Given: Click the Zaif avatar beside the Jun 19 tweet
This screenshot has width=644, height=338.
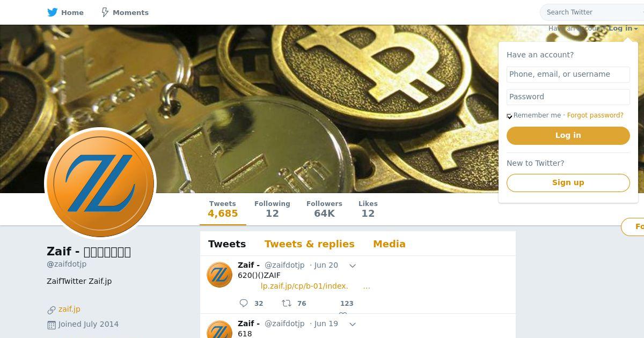Looking at the screenshot, I should pyautogui.click(x=219, y=329).
